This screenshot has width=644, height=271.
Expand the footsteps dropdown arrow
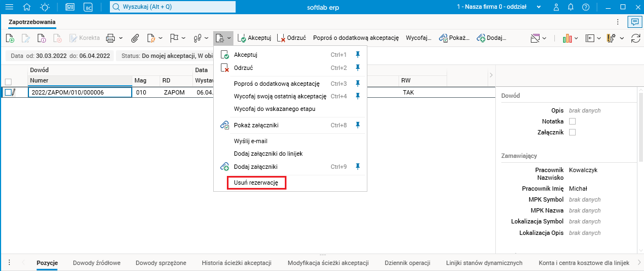click(206, 38)
